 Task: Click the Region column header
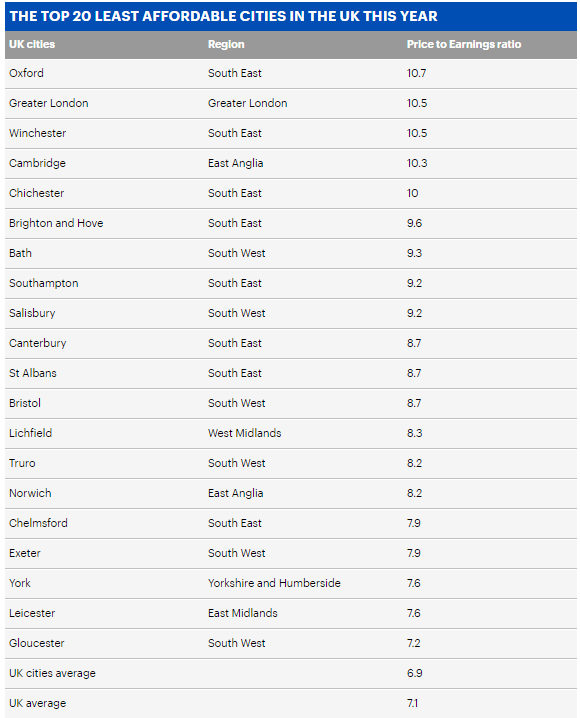(x=226, y=44)
